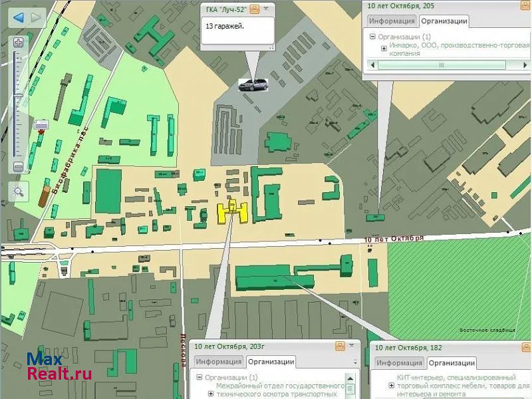Open Информация tab in 203г popup
This screenshot has height=399, width=532.
(x=219, y=362)
